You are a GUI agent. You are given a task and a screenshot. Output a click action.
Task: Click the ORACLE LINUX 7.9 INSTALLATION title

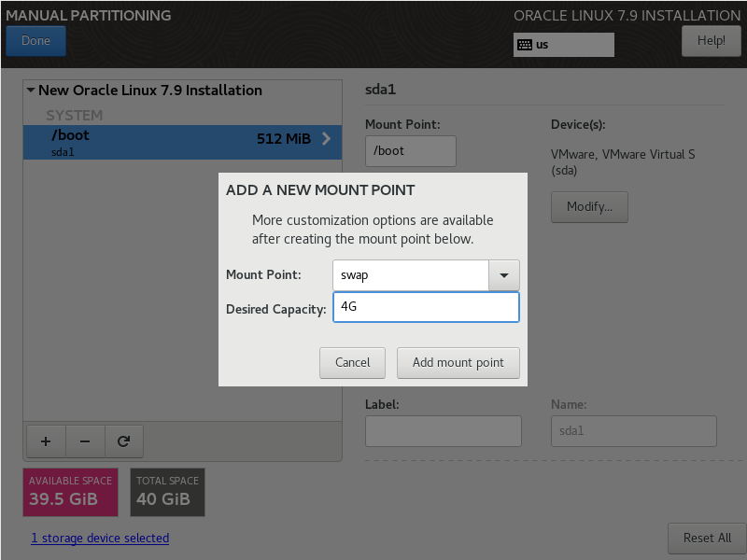click(627, 15)
